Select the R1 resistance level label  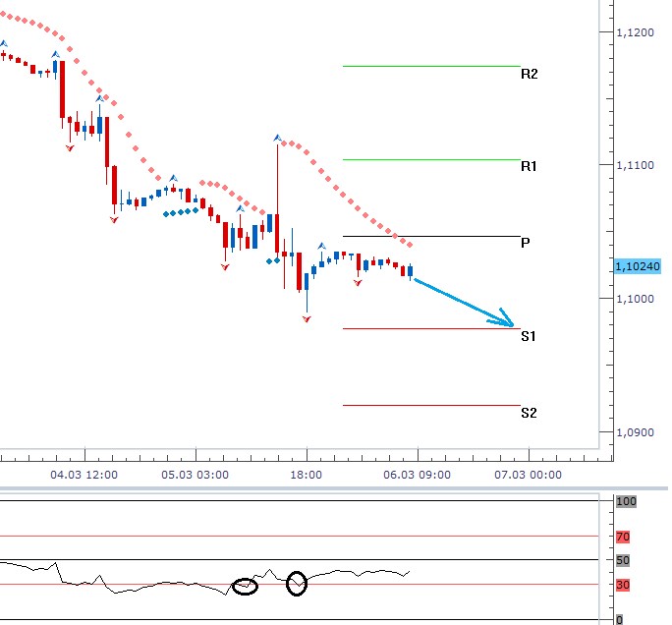[x=530, y=167]
